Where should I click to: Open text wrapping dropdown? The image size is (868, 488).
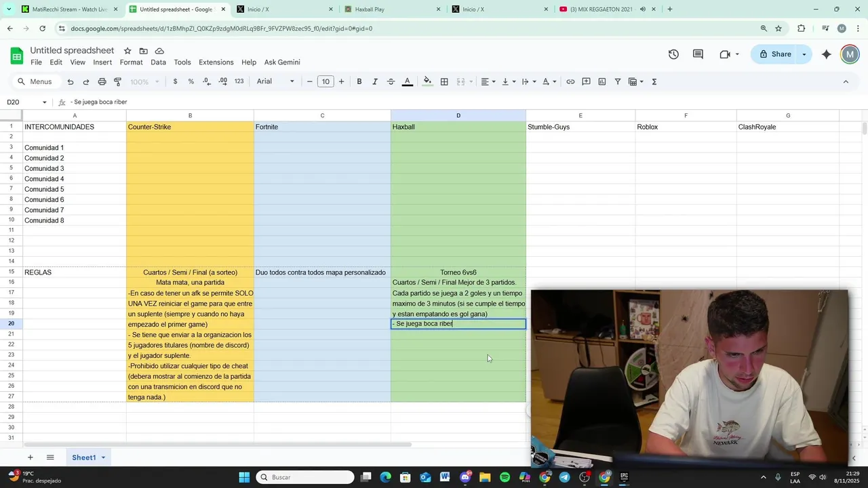click(529, 81)
